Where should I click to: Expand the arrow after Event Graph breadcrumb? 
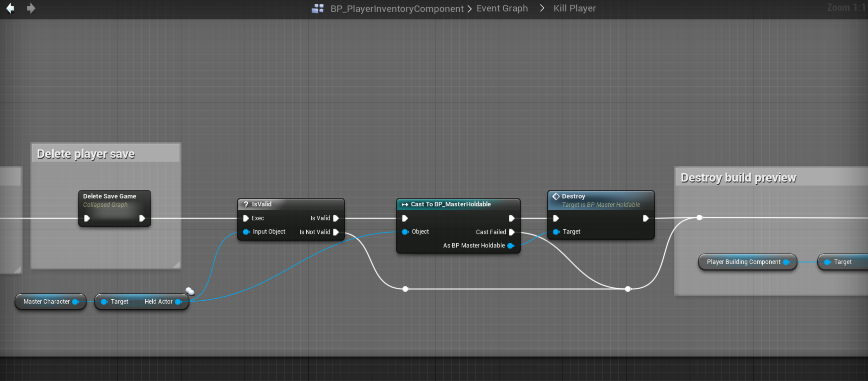tap(542, 8)
